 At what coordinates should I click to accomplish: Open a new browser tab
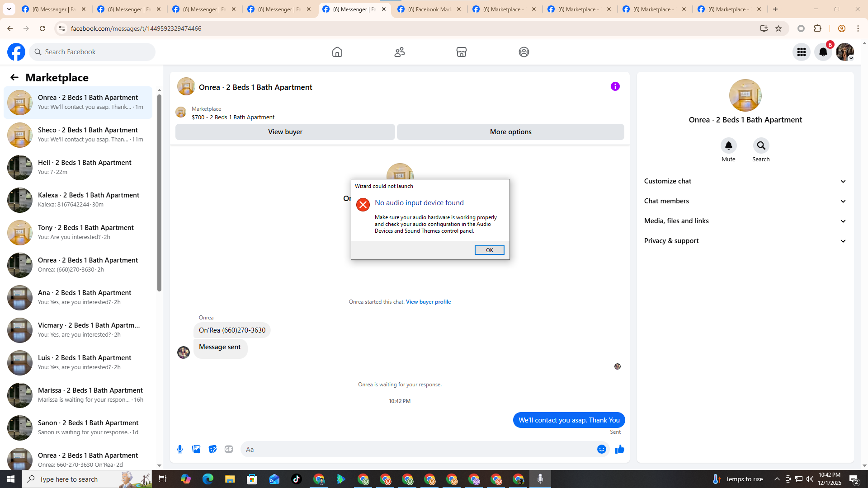point(775,9)
